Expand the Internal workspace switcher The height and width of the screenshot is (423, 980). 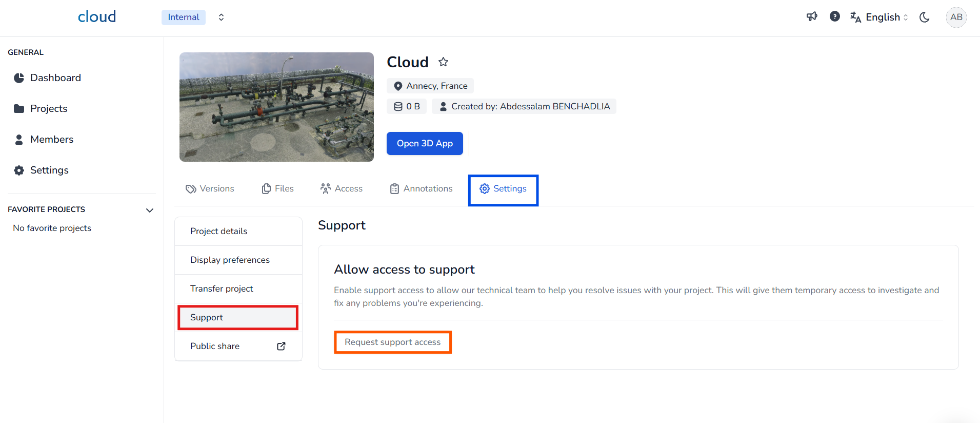pos(221,17)
